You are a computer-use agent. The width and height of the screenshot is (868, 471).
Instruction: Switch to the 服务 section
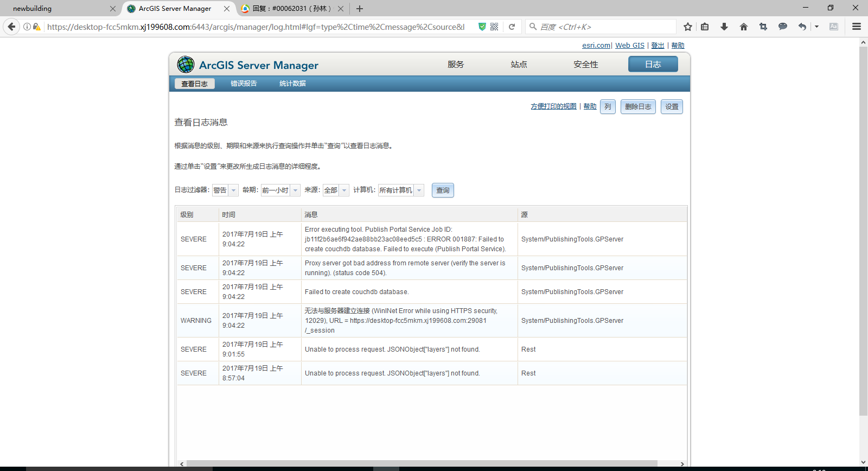pos(456,65)
